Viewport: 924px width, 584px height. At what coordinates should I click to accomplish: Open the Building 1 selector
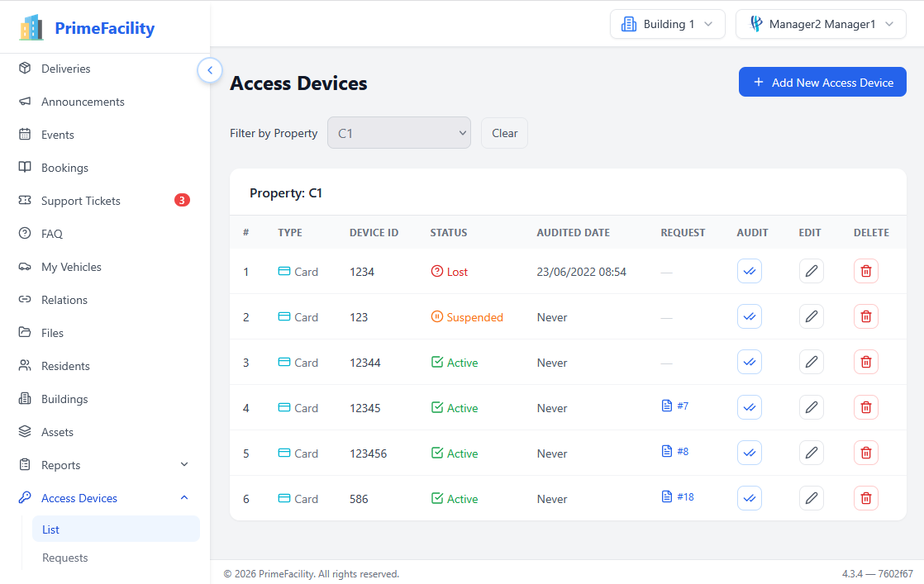point(667,24)
